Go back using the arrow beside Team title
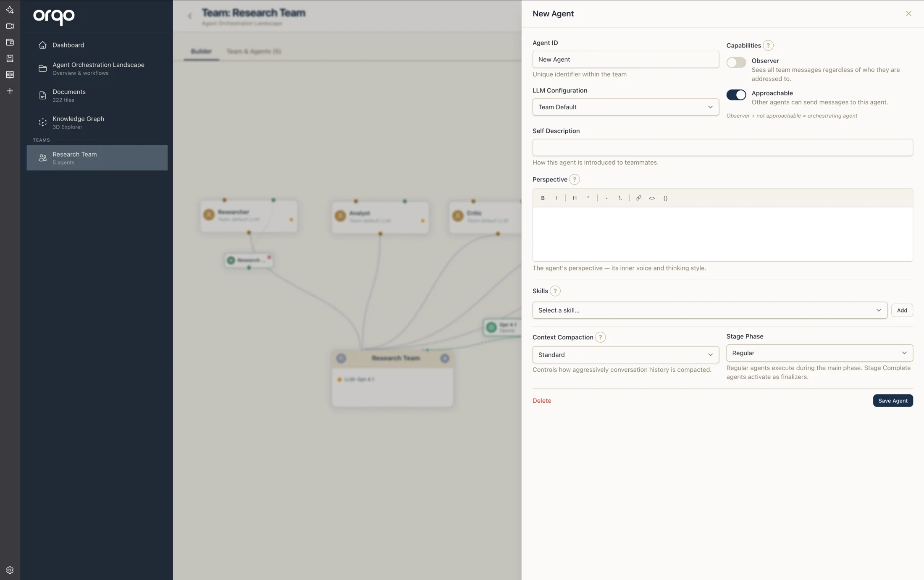 click(x=190, y=16)
